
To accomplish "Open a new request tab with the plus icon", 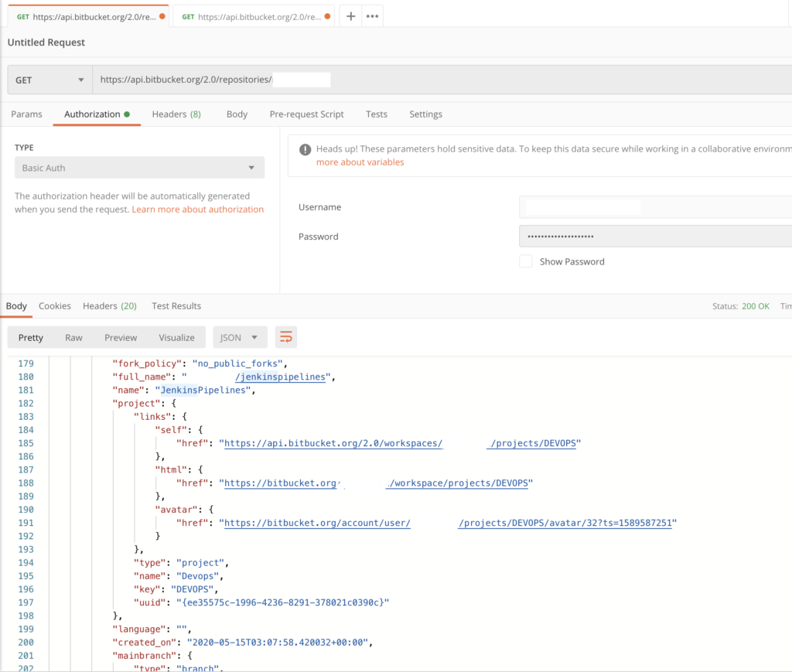I will pos(350,15).
